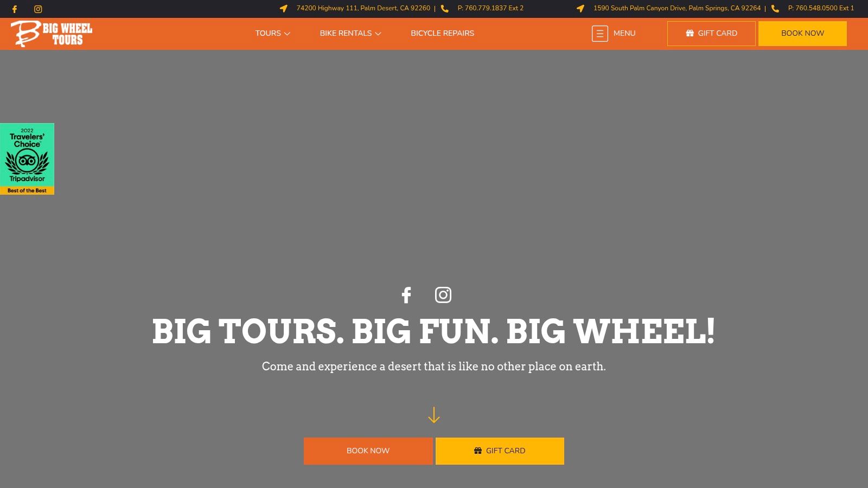Open the MENU text label
The width and height of the screenshot is (868, 488).
coord(624,33)
